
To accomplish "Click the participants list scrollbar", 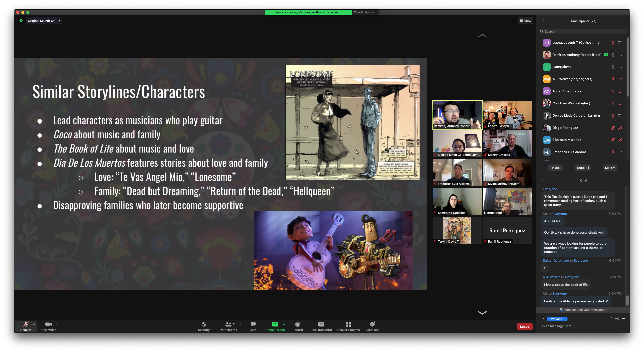I will click(x=628, y=67).
